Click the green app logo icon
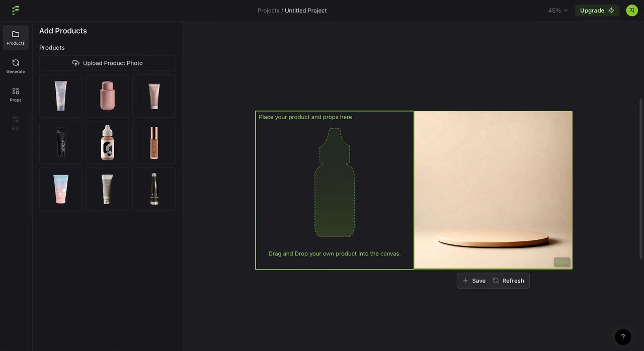This screenshot has width=644, height=351. tap(16, 10)
